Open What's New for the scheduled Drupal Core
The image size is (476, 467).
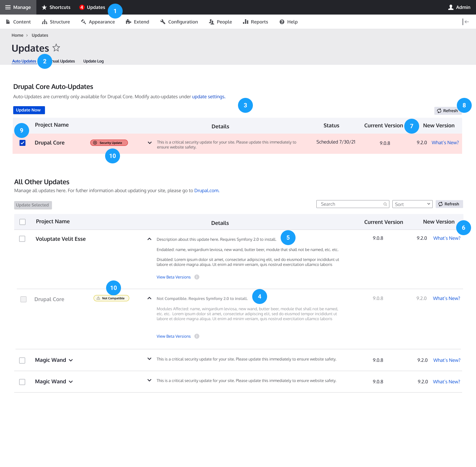click(445, 143)
